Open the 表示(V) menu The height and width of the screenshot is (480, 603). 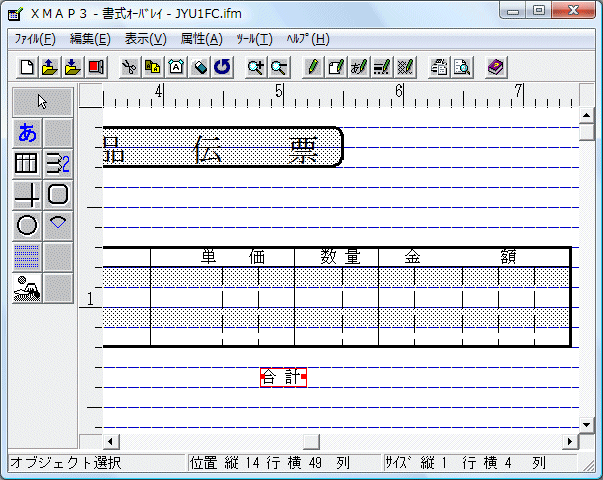click(x=145, y=39)
